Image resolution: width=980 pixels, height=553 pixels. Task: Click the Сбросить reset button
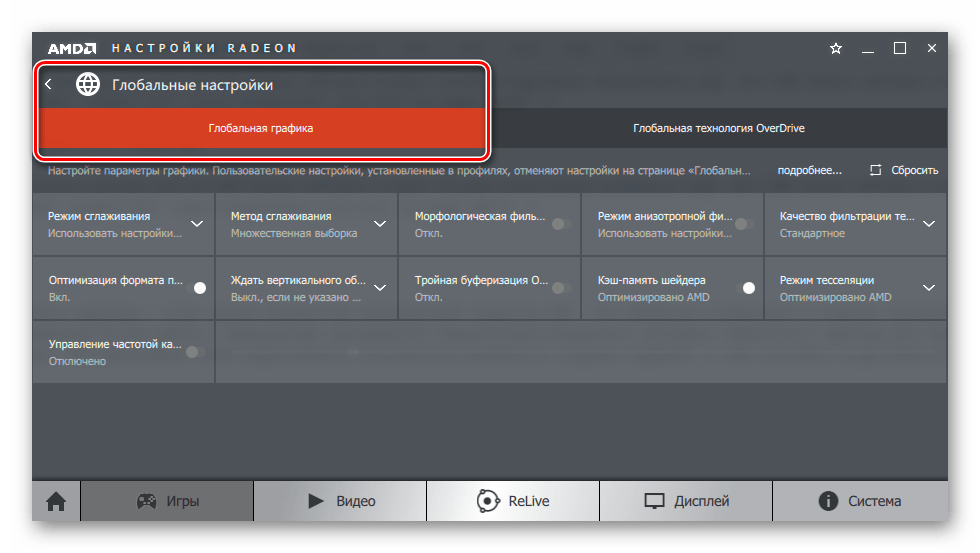coord(904,170)
